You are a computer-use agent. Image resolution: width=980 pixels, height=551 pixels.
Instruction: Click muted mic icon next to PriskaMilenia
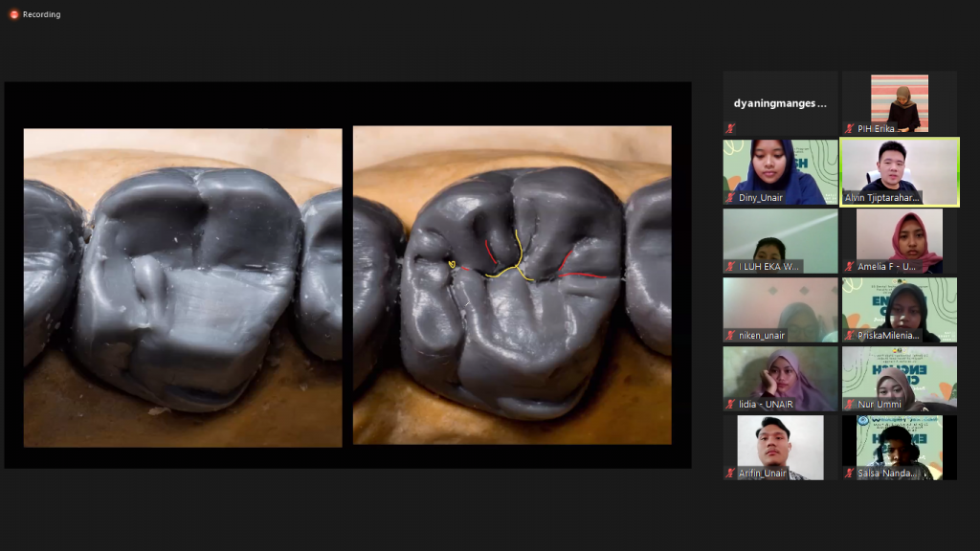pos(849,335)
